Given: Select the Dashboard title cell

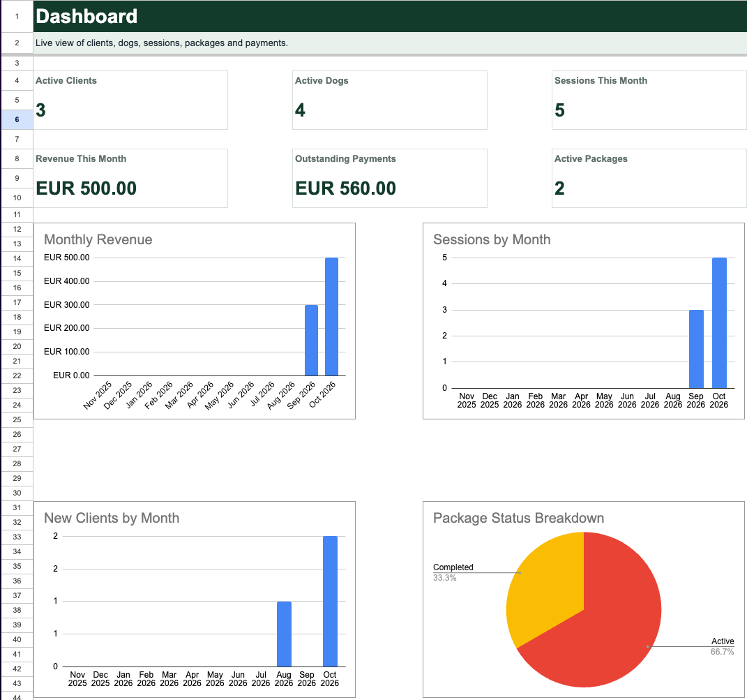Looking at the screenshot, I should pos(390,16).
